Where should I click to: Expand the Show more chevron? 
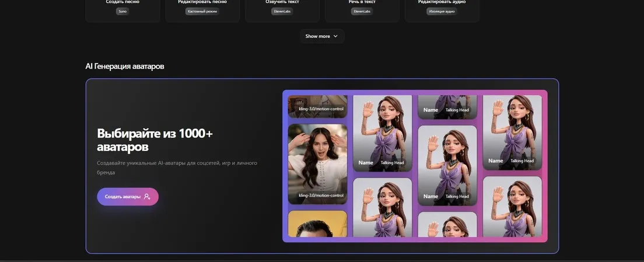335,36
